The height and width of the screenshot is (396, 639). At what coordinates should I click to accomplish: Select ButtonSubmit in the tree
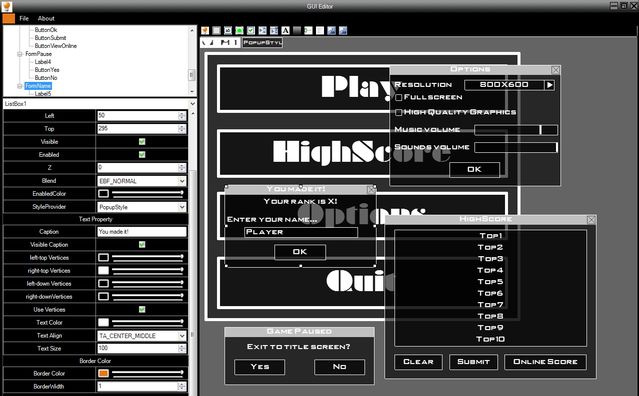pos(50,37)
